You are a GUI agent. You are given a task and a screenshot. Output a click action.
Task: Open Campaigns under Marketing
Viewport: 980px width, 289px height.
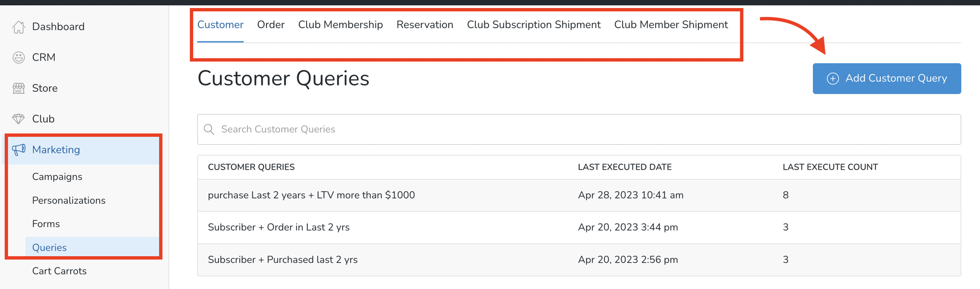tap(57, 176)
